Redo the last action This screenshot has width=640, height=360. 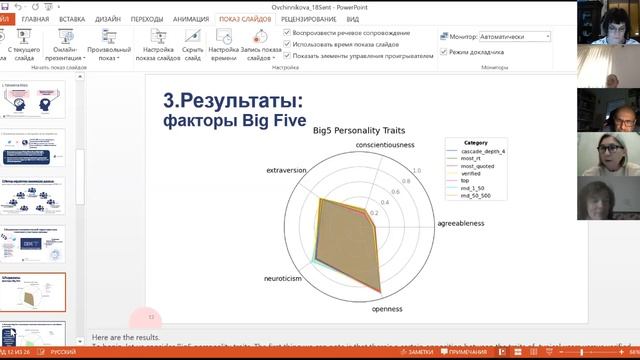tap(36, 7)
